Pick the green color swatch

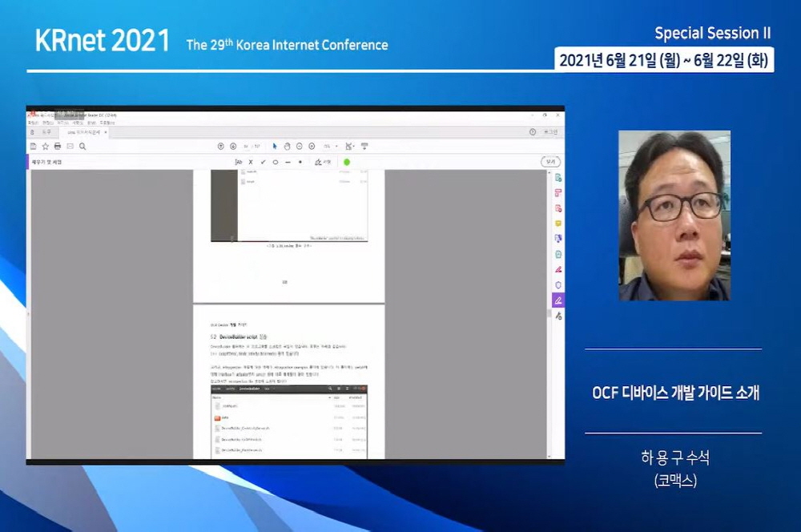347,162
